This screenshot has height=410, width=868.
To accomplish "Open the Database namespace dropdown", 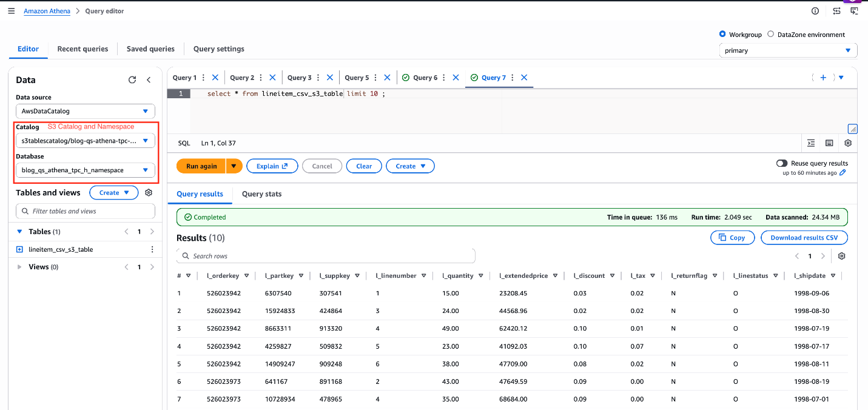I will pyautogui.click(x=86, y=170).
